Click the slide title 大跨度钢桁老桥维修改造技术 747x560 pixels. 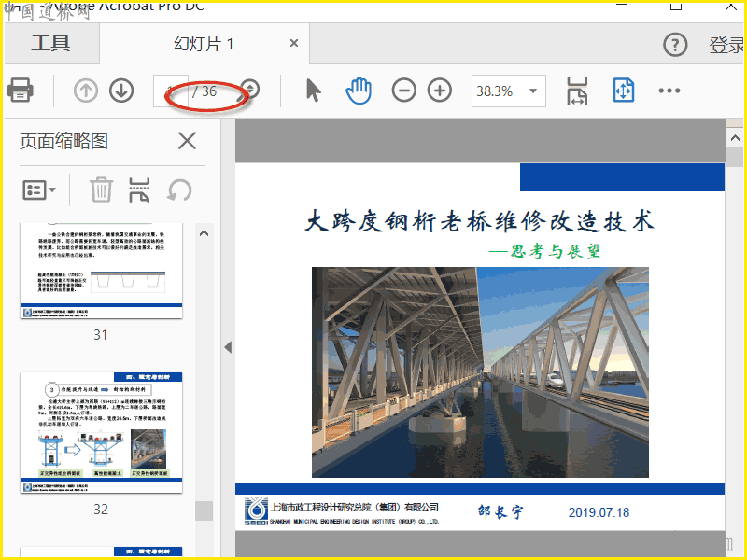(479, 221)
